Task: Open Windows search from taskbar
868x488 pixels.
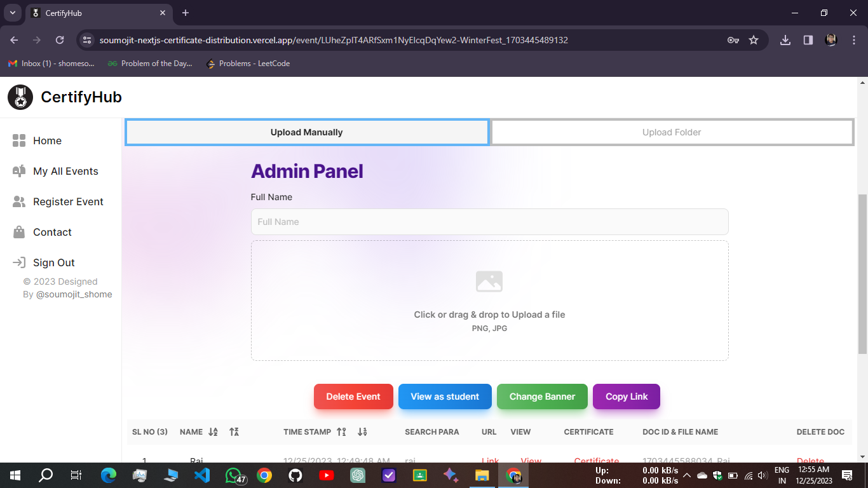Action: pyautogui.click(x=46, y=475)
